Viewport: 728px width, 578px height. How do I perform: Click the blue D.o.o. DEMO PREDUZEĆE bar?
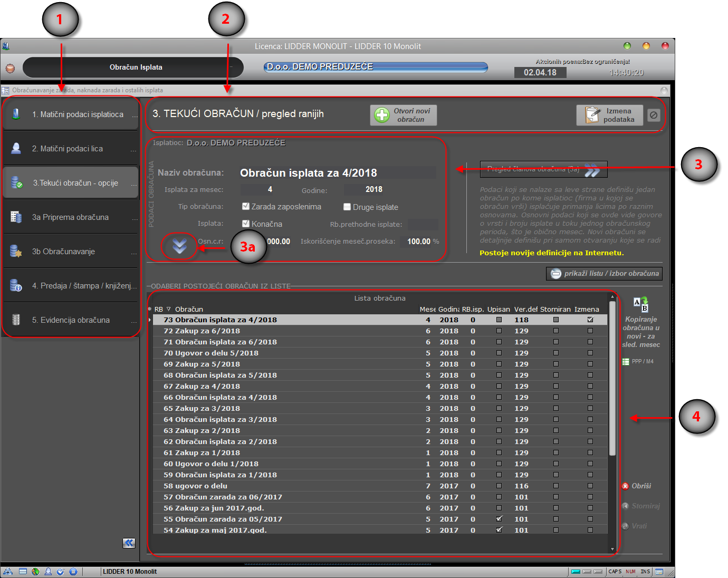point(376,67)
